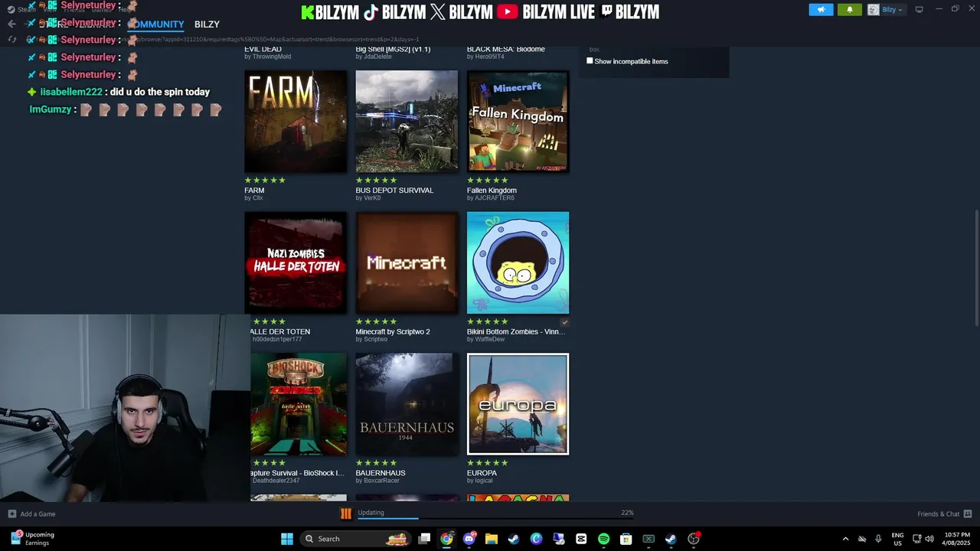
Task: Click the Black Ops 3 download icon
Action: pyautogui.click(x=345, y=514)
